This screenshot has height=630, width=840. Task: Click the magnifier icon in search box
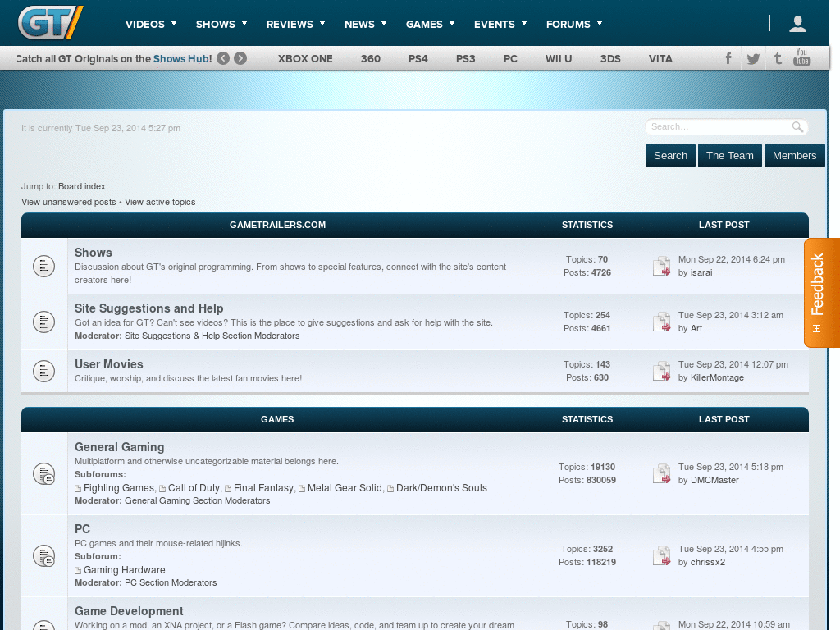click(x=797, y=127)
